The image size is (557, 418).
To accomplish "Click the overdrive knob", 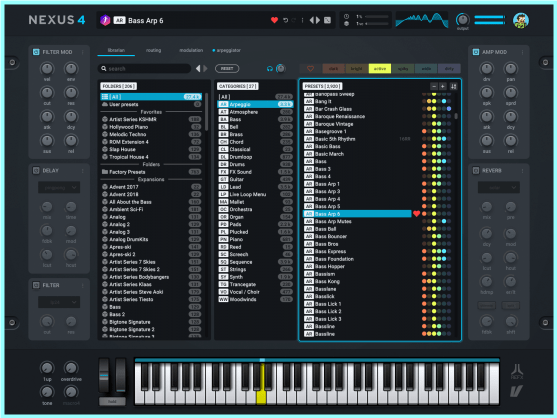I will (x=71, y=368).
